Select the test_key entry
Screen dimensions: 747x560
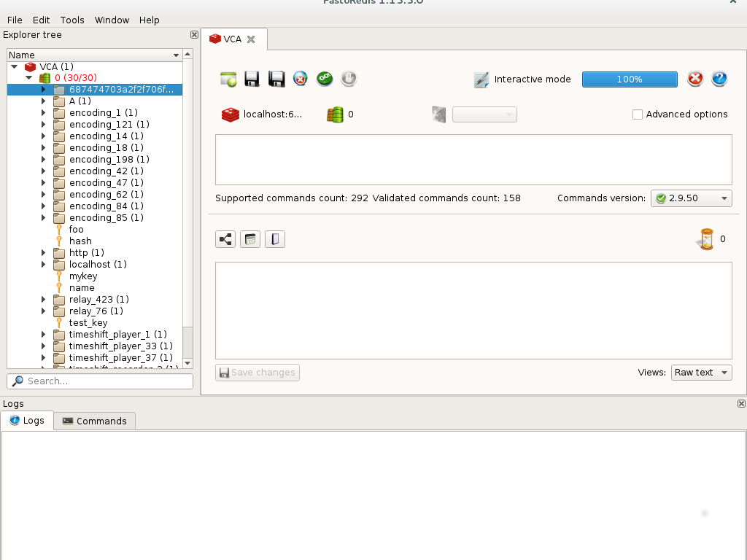(88, 323)
